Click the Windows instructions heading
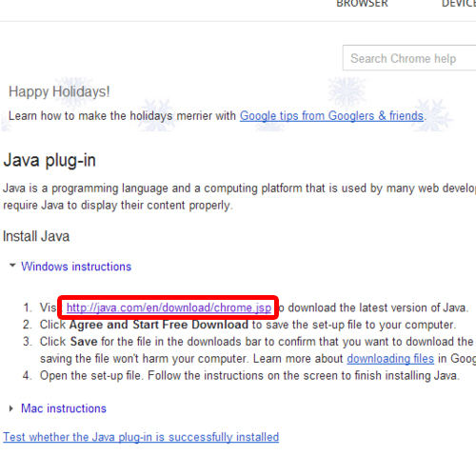This screenshot has height=476, width=476. 76,267
